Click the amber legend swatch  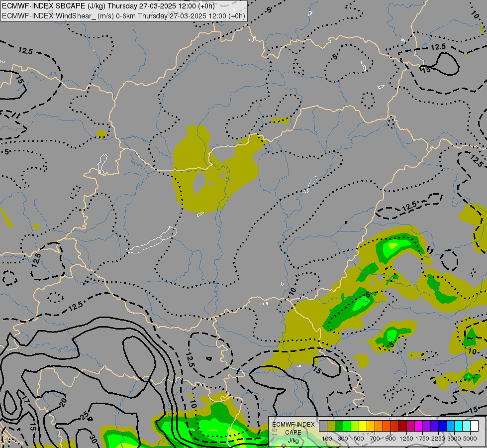tap(371, 426)
